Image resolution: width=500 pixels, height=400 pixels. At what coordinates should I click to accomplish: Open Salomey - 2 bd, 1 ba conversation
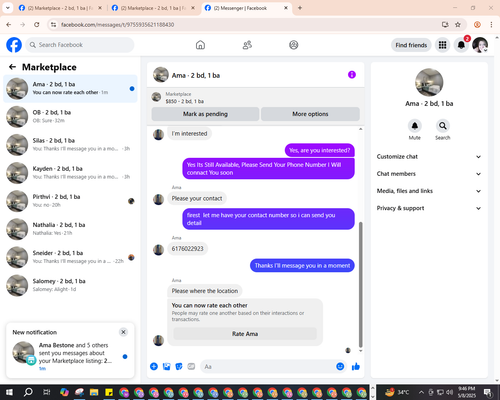coord(70,285)
